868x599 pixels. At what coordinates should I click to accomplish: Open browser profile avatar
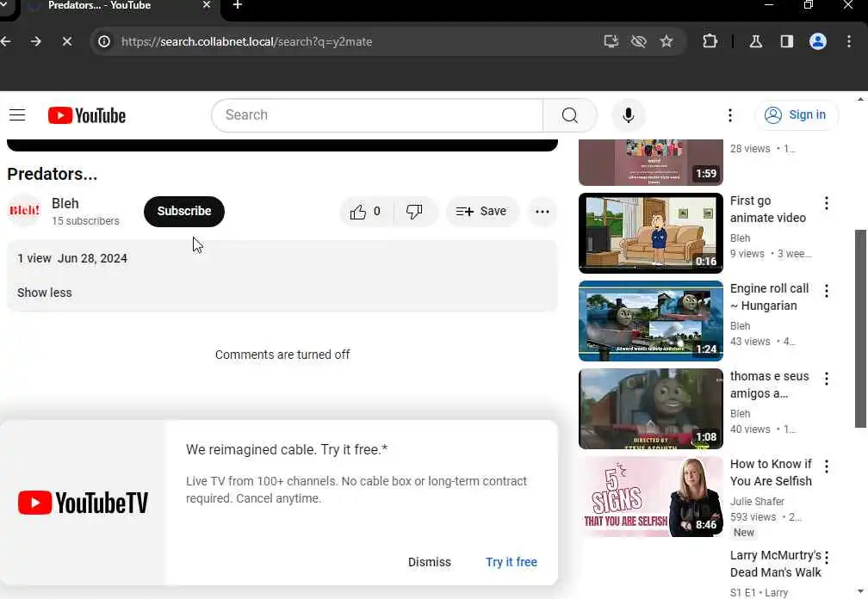pos(818,41)
